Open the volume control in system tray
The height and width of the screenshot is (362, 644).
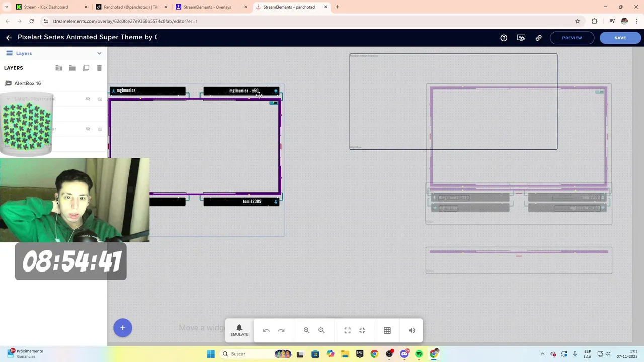coord(608,354)
